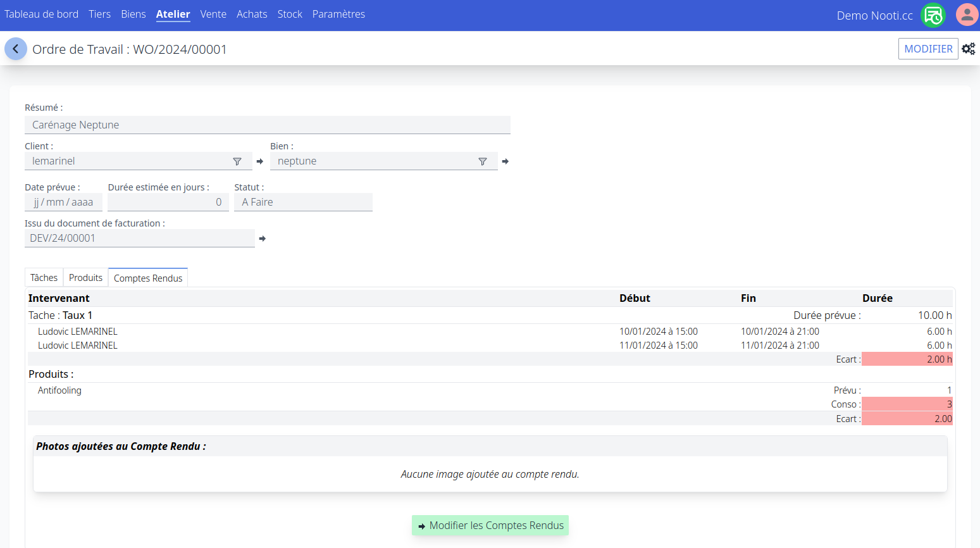This screenshot has height=548, width=980.
Task: Switch to the Produits tab
Action: point(85,278)
